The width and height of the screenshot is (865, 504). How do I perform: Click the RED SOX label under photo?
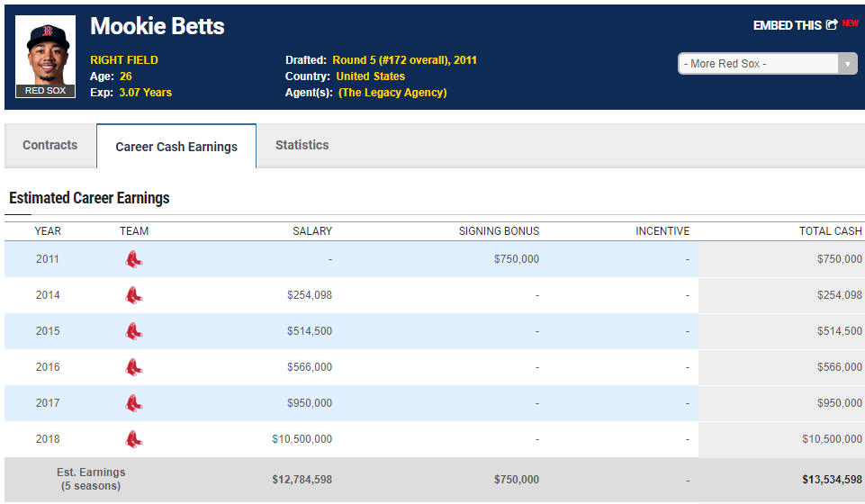click(45, 91)
